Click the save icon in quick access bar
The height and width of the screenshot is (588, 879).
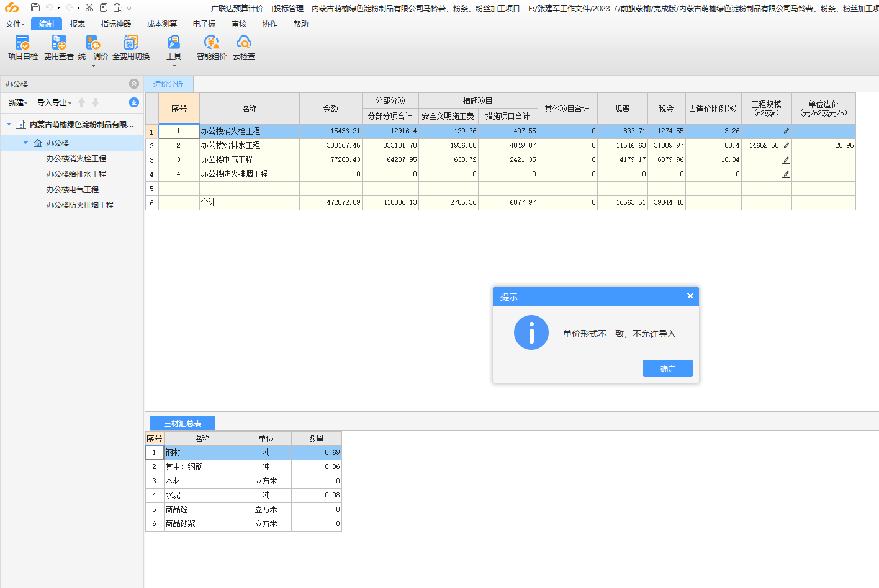point(35,7)
